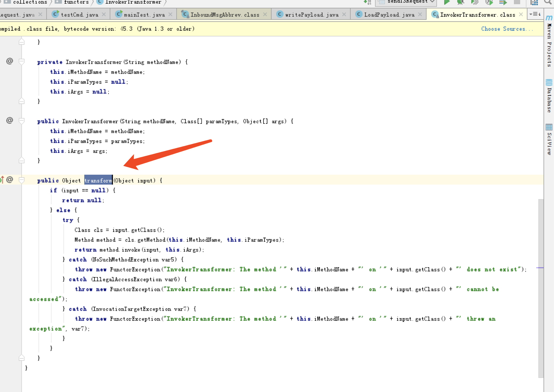Click 'this.iParamTypes = null;' line
Image resolution: width=554 pixels, height=392 pixels.
click(x=89, y=82)
